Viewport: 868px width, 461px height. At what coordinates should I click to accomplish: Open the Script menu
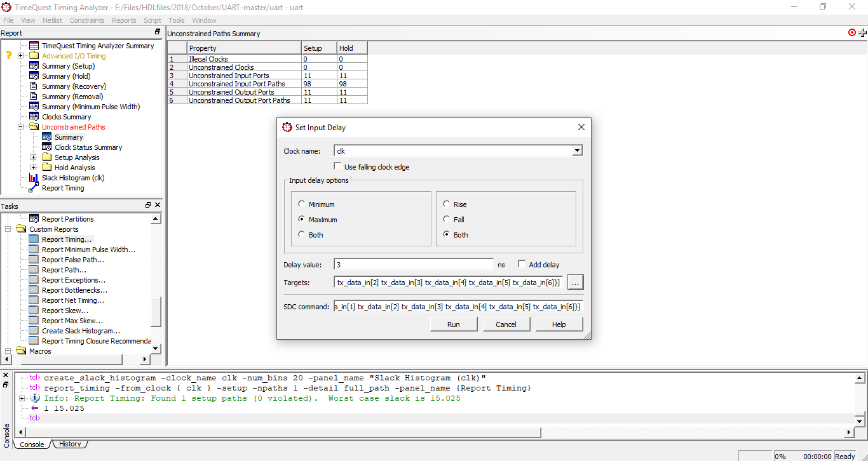(x=153, y=20)
